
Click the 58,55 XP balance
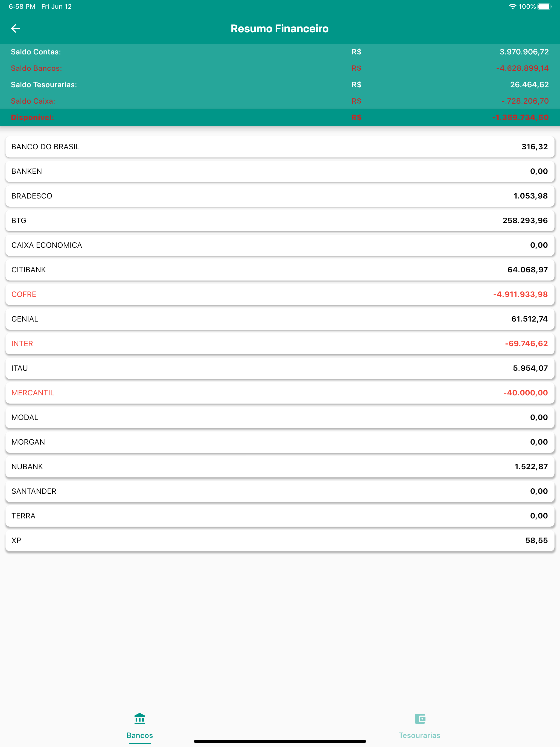tap(537, 540)
